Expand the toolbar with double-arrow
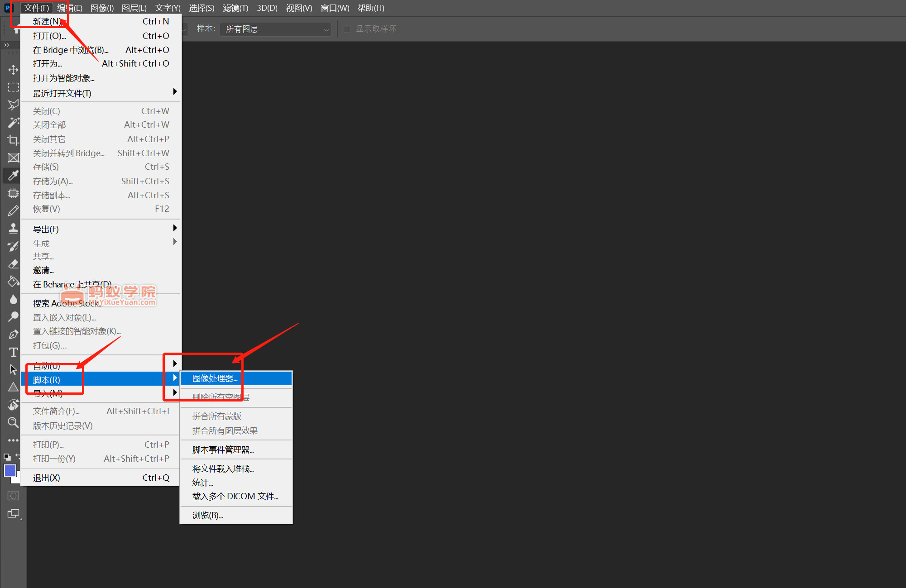 [6, 45]
